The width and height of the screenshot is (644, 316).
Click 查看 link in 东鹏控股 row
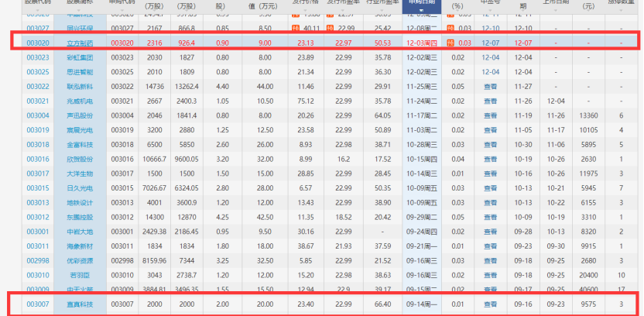[491, 217]
